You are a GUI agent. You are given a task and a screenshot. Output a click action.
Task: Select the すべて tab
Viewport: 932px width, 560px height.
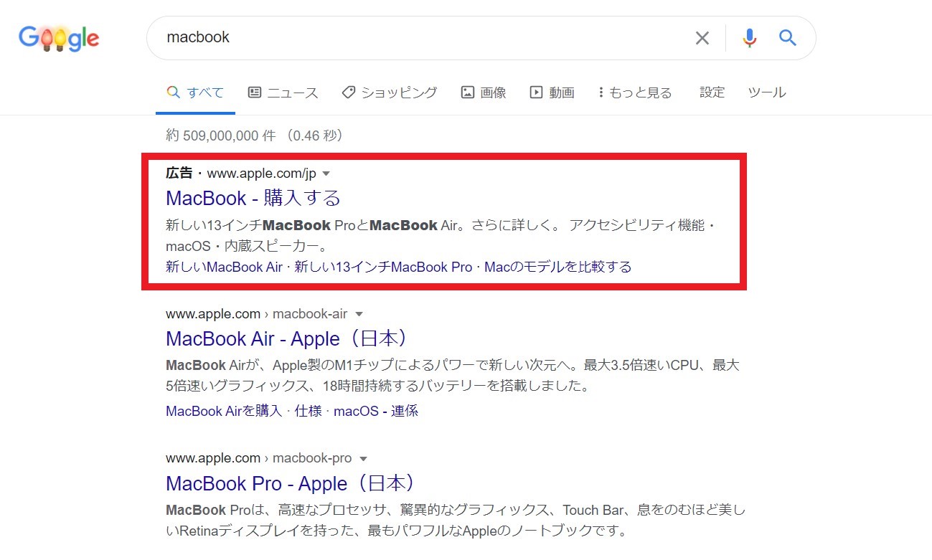point(195,92)
